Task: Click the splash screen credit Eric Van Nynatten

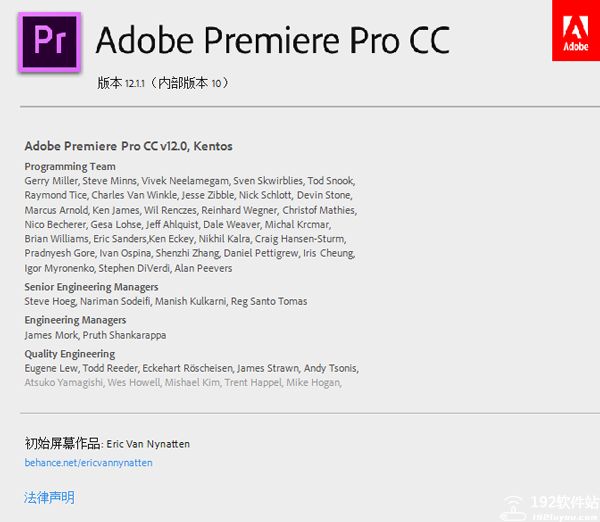Action: [155, 443]
